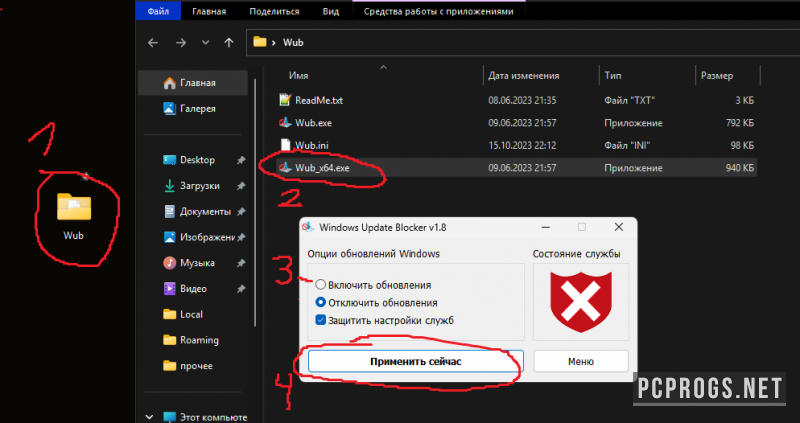Click the Video icon beside Видео
The height and width of the screenshot is (423, 800).
click(x=169, y=289)
